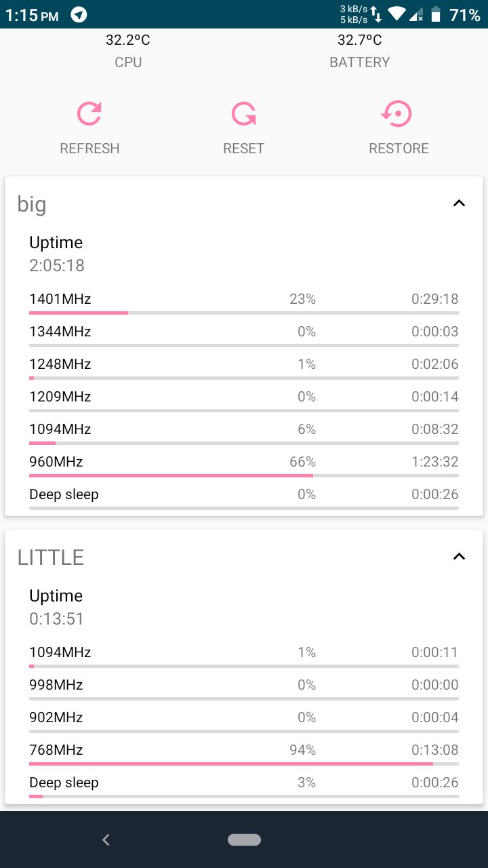Tap the Refresh circular arrow icon
Viewport: 488px width, 868px height.
tap(89, 114)
